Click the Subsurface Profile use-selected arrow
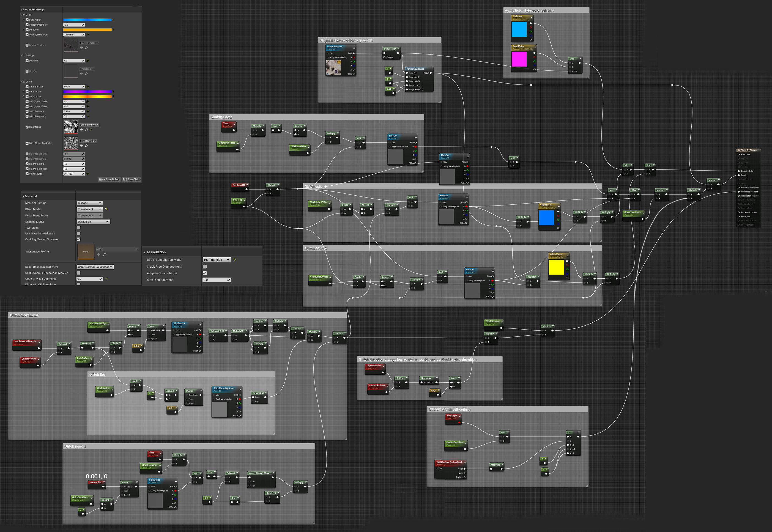Image resolution: width=772 pixels, height=532 pixels. tap(99, 254)
